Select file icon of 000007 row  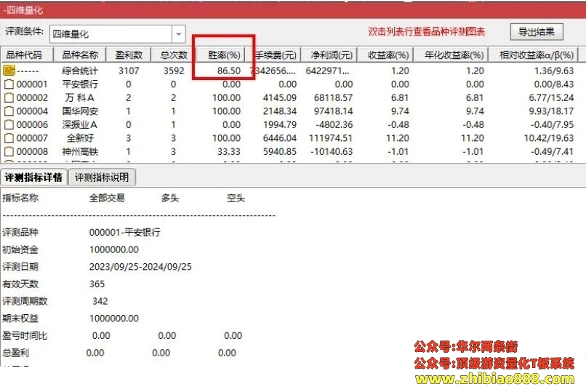pyautogui.click(x=9, y=138)
